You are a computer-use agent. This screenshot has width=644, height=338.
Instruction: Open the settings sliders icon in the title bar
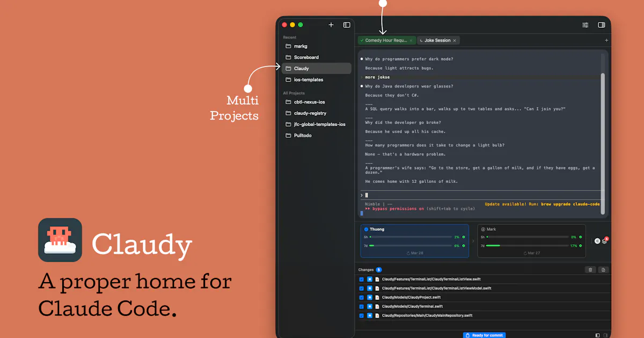tap(586, 25)
